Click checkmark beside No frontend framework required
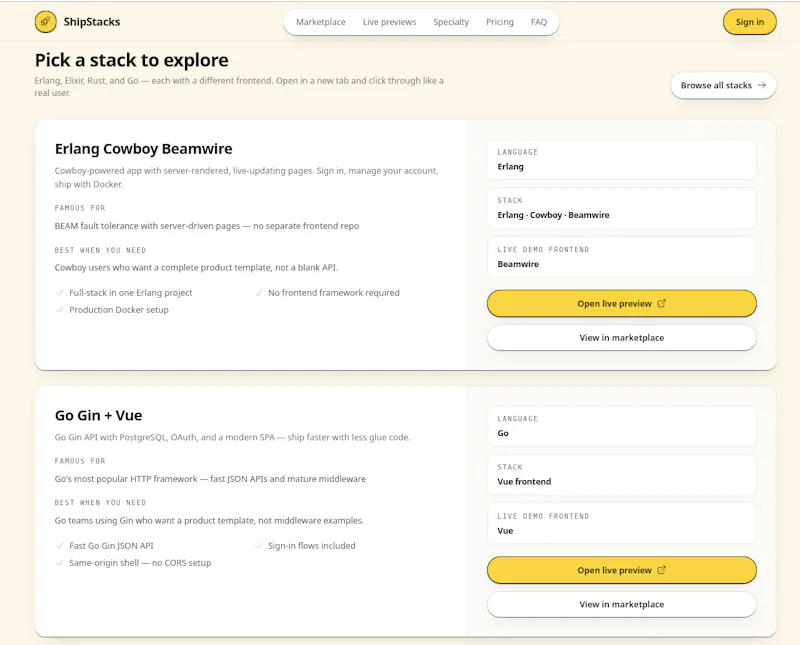The height and width of the screenshot is (645, 800). pos(258,293)
